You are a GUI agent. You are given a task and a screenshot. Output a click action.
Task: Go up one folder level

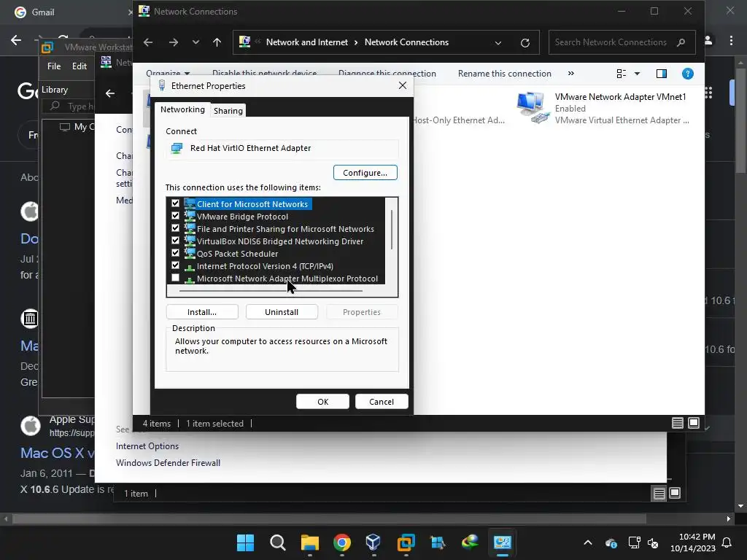coord(217,42)
